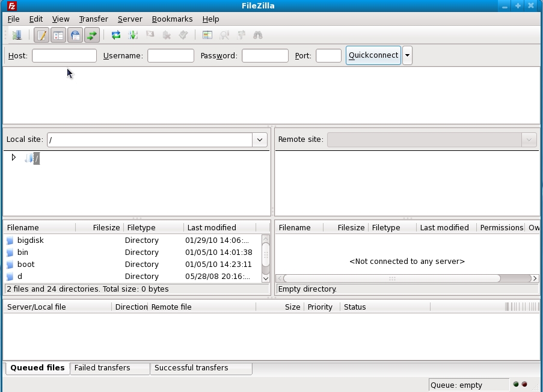Toggle the local directory tree display
Screen dimensions: 543x392
tap(58, 35)
